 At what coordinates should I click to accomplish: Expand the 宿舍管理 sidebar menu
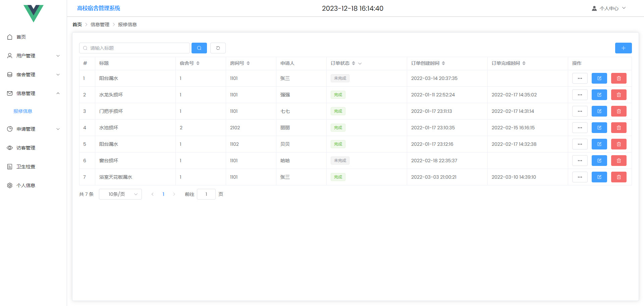(x=34, y=75)
